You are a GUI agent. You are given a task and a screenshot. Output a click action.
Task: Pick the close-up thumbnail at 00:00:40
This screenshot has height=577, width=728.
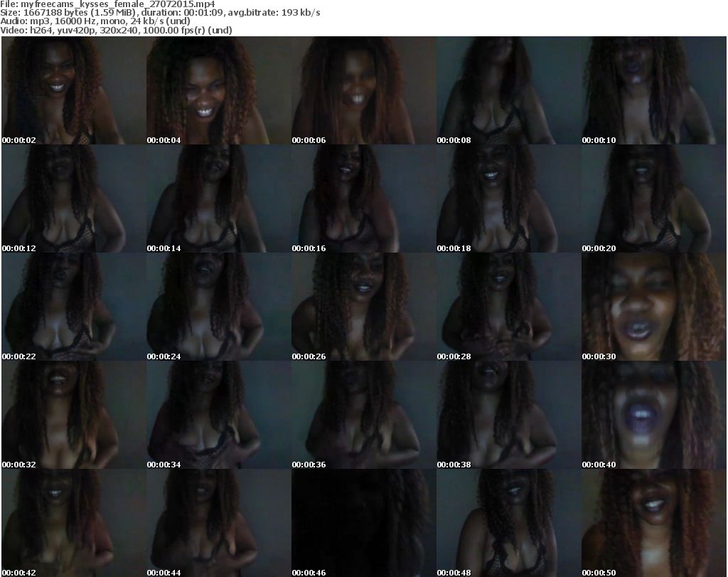(x=654, y=415)
